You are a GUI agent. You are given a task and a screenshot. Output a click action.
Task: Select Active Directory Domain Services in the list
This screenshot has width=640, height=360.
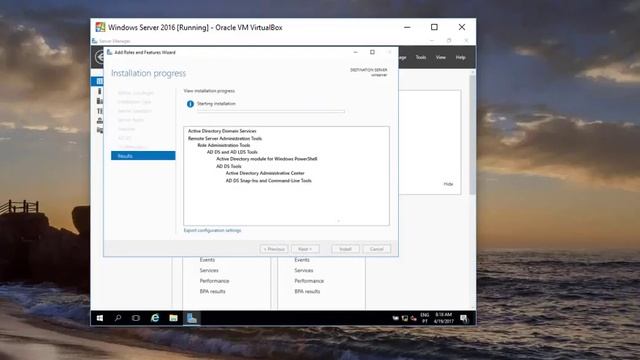(x=222, y=131)
